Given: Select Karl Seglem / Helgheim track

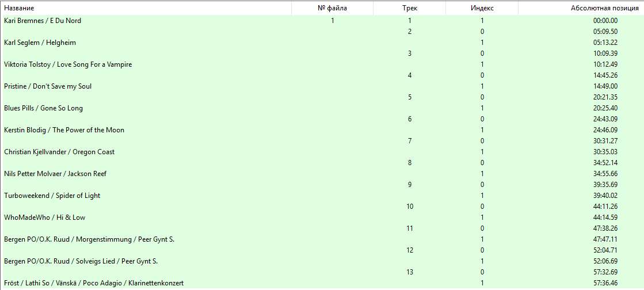Looking at the screenshot, I should pyautogui.click(x=322, y=43).
